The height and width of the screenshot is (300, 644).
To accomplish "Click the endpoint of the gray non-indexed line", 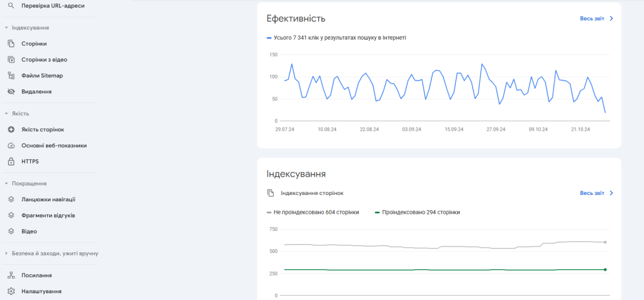I will [x=605, y=242].
